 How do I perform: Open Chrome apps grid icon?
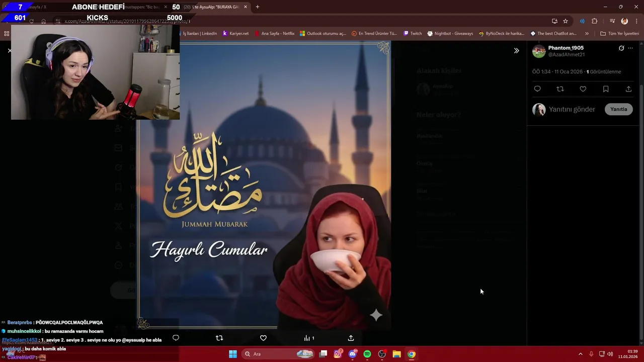point(7,34)
